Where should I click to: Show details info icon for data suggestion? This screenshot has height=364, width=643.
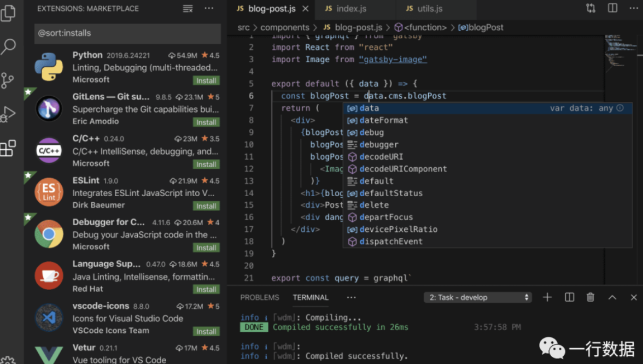[620, 108]
